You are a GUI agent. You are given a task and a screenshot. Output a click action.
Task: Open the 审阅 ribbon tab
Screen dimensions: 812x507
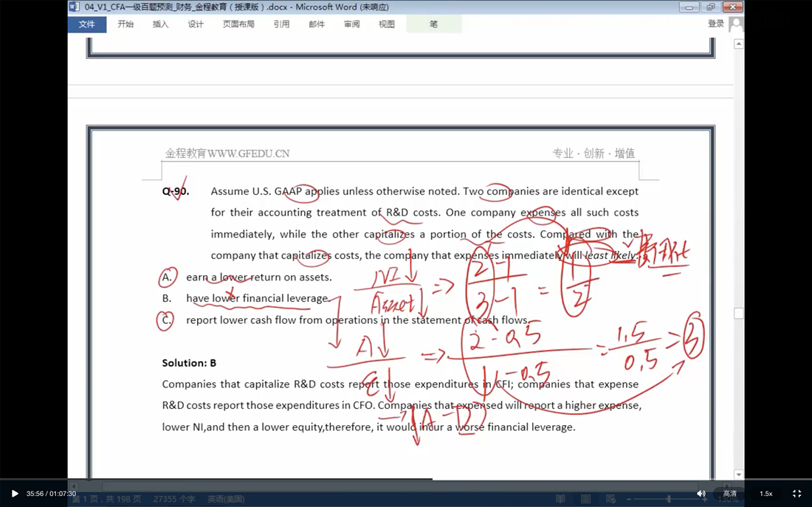click(351, 24)
